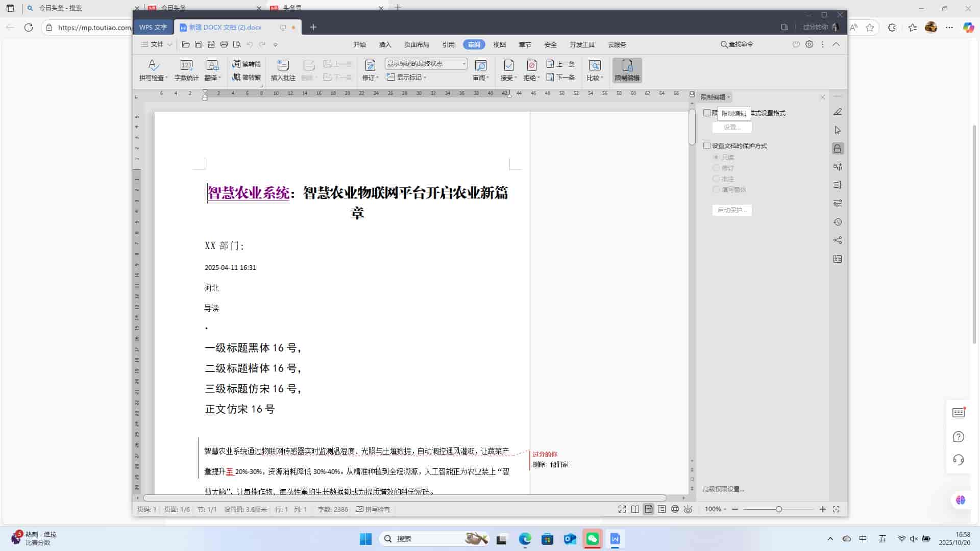Click the Track Changes (修订) icon
The image size is (980, 551).
pyautogui.click(x=370, y=65)
